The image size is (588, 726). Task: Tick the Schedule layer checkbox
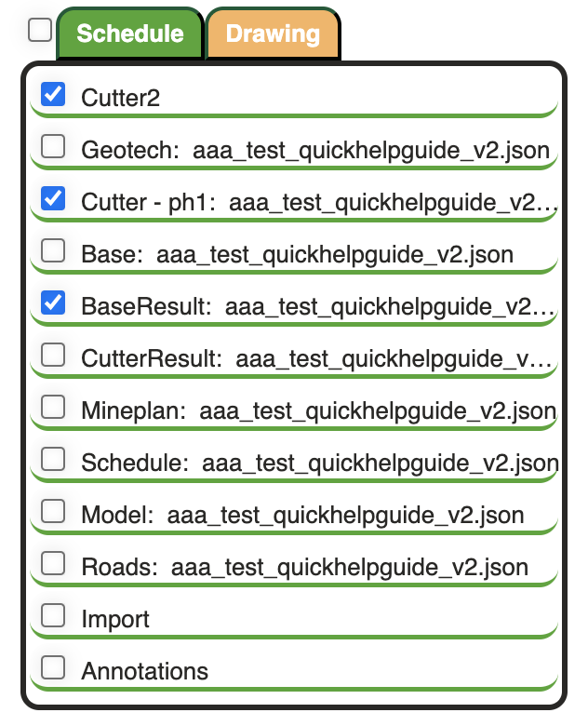(x=54, y=459)
